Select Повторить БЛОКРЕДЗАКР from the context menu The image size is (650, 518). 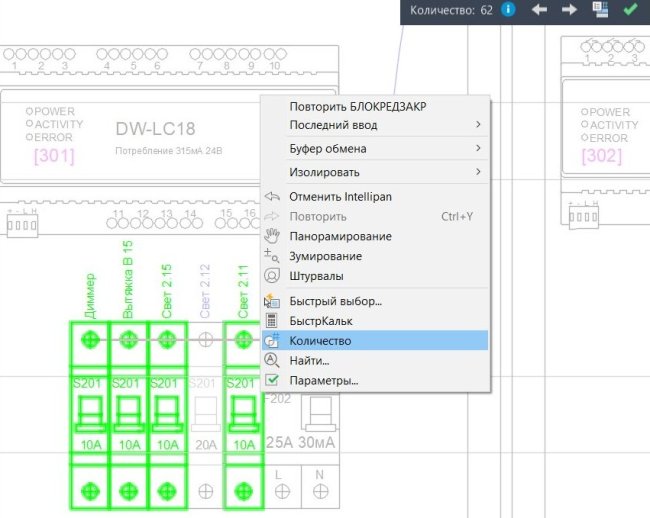[363, 107]
